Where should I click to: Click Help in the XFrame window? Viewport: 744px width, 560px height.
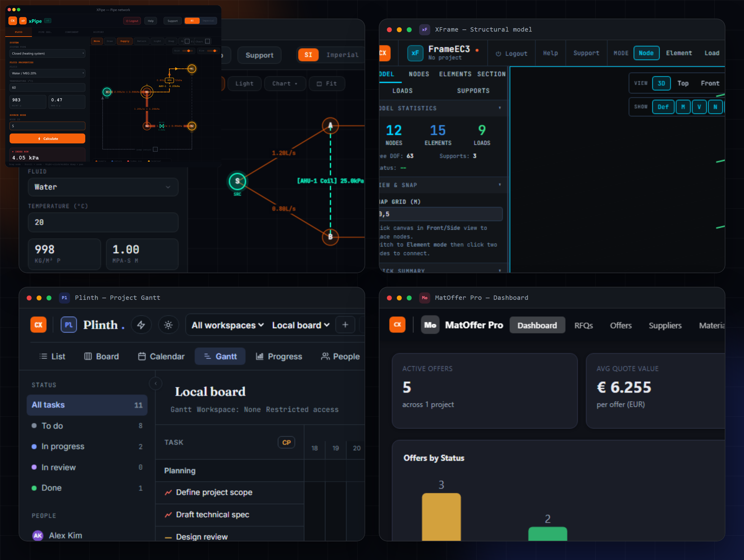[550, 53]
